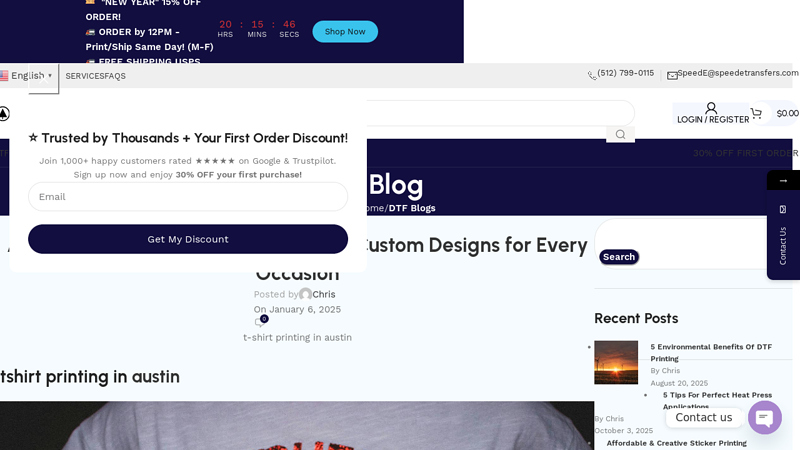This screenshot has height=450, width=800.
Task: Click the sidebar Search button
Action: (619, 257)
